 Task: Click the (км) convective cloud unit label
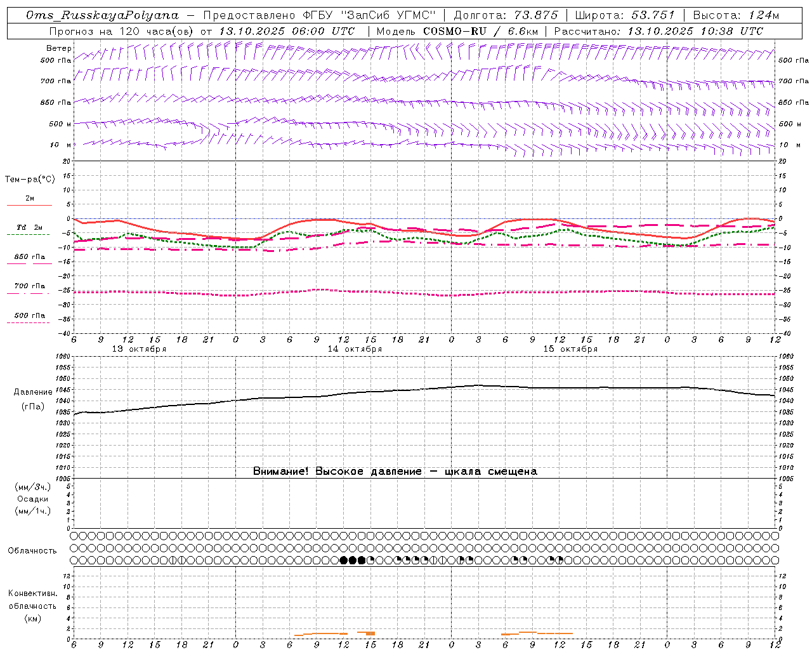[32, 618]
